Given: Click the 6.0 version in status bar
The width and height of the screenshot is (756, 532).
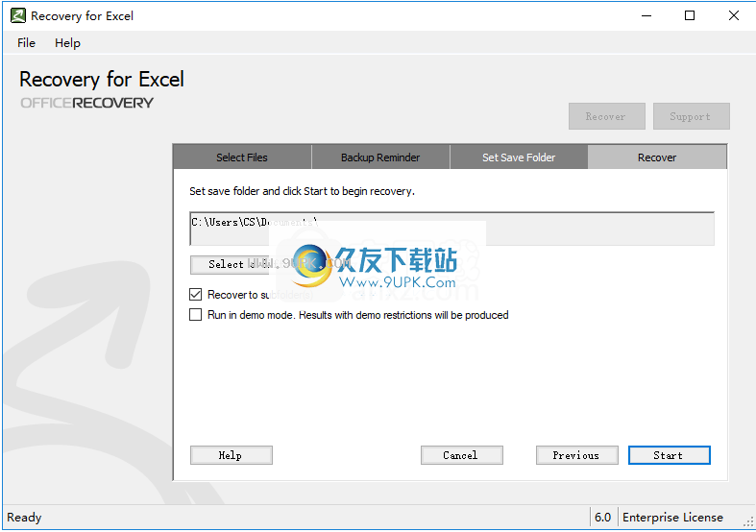Looking at the screenshot, I should point(602,517).
